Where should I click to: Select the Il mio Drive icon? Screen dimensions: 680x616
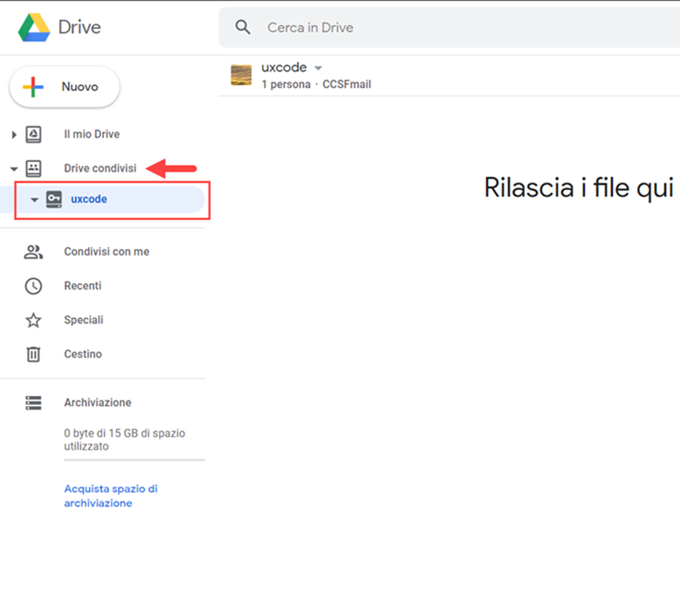33,134
